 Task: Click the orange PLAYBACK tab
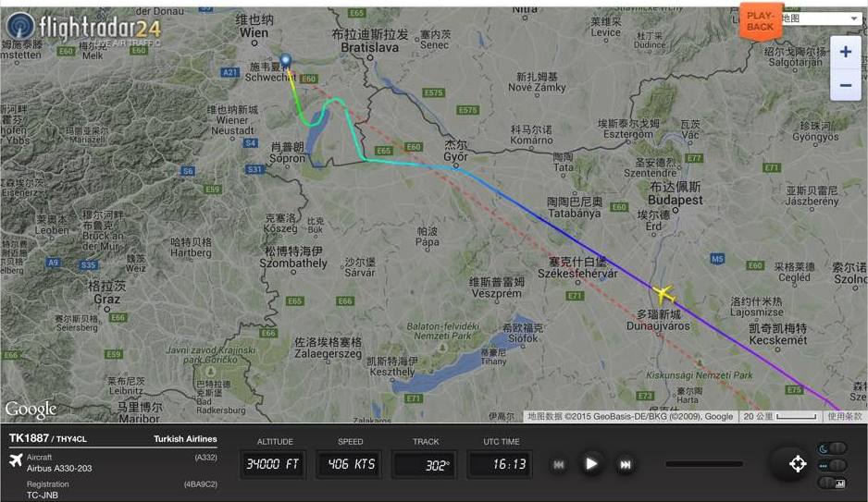(x=761, y=21)
